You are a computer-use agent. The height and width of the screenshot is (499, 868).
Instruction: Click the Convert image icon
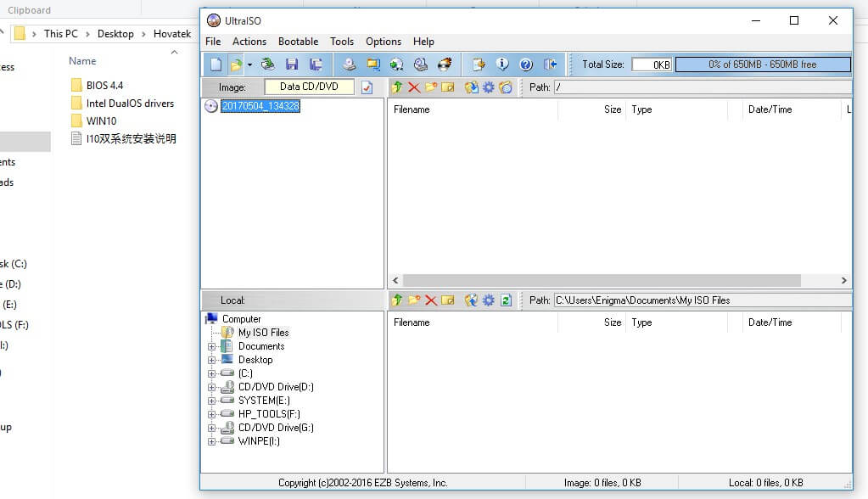396,64
